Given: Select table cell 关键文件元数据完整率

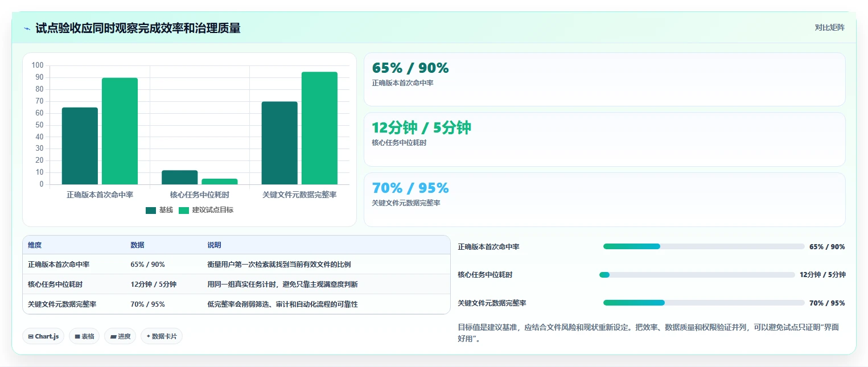Looking at the screenshot, I should 62,304.
